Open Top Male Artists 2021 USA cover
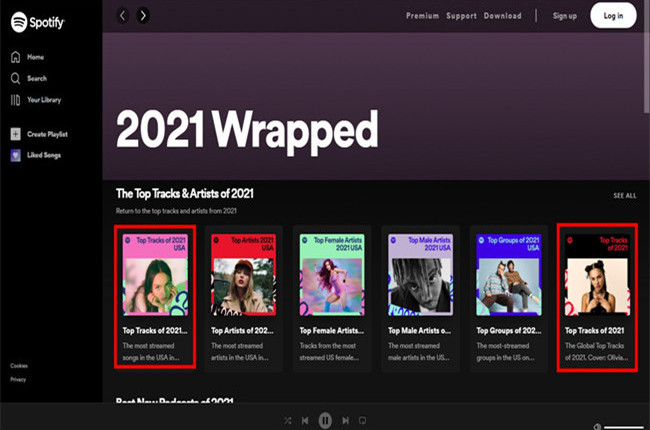 pos(420,275)
